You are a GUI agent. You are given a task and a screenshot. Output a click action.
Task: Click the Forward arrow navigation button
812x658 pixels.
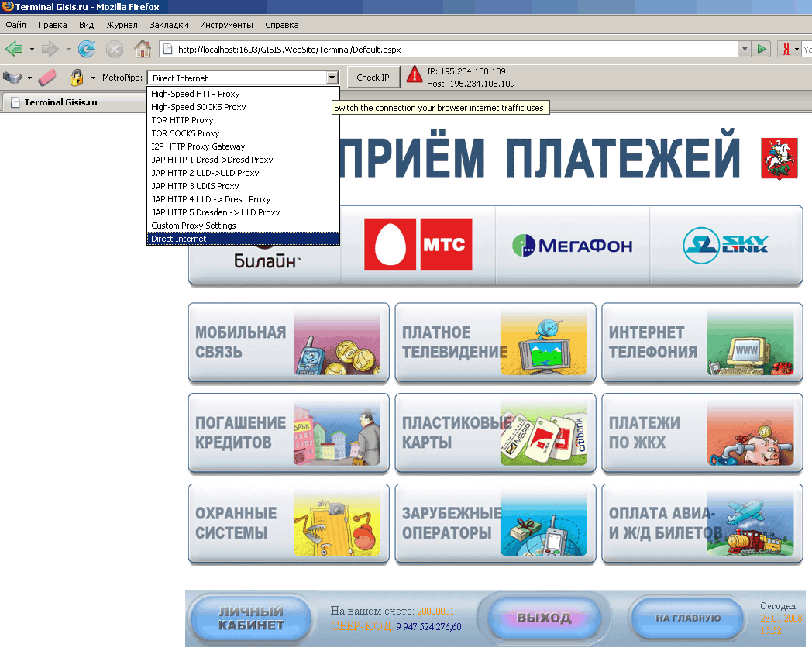50,50
